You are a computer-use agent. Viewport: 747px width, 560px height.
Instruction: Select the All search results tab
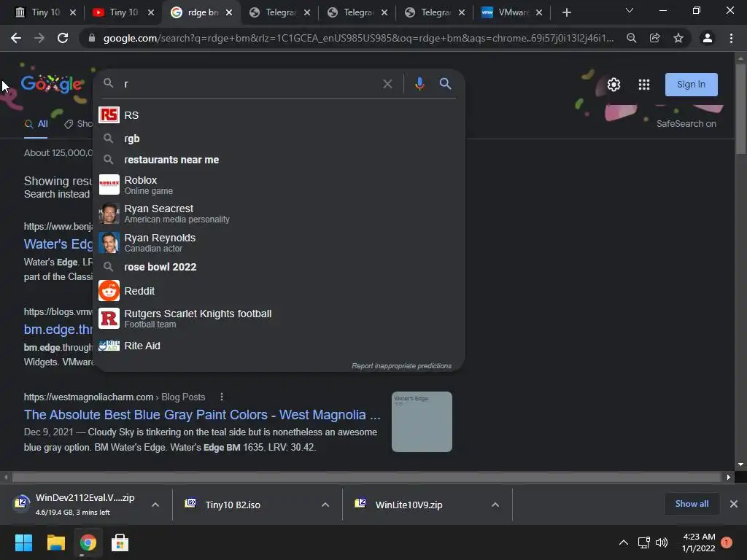coord(36,124)
